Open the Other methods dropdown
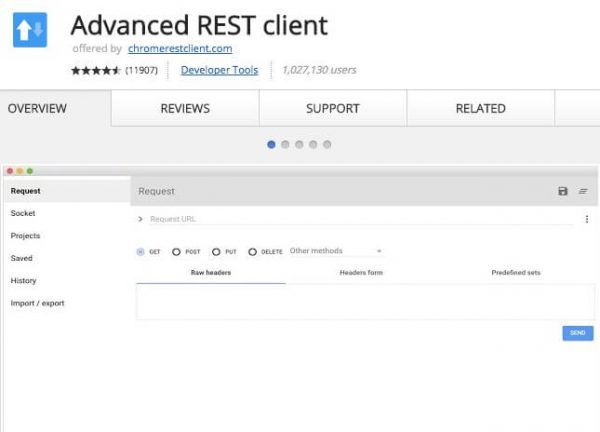Viewport: 600px width, 432px height. [336, 251]
